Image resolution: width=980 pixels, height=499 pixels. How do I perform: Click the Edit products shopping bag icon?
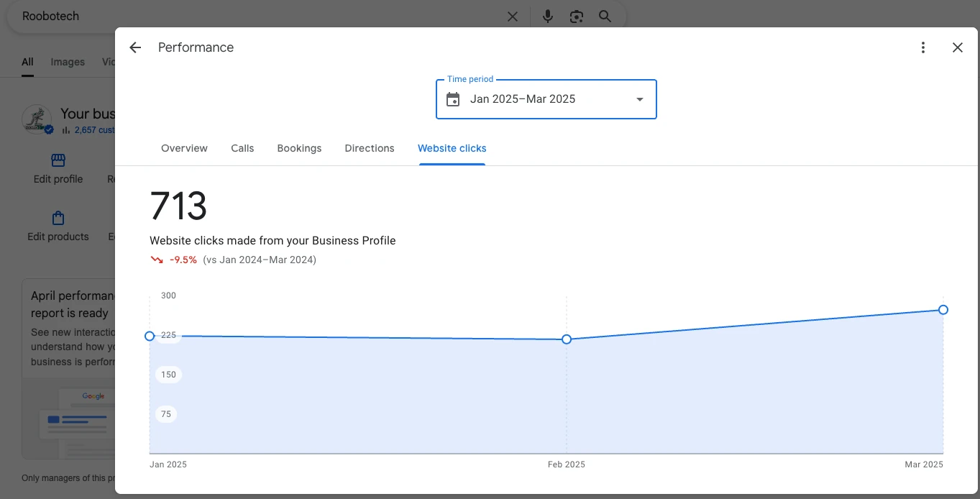(58, 218)
